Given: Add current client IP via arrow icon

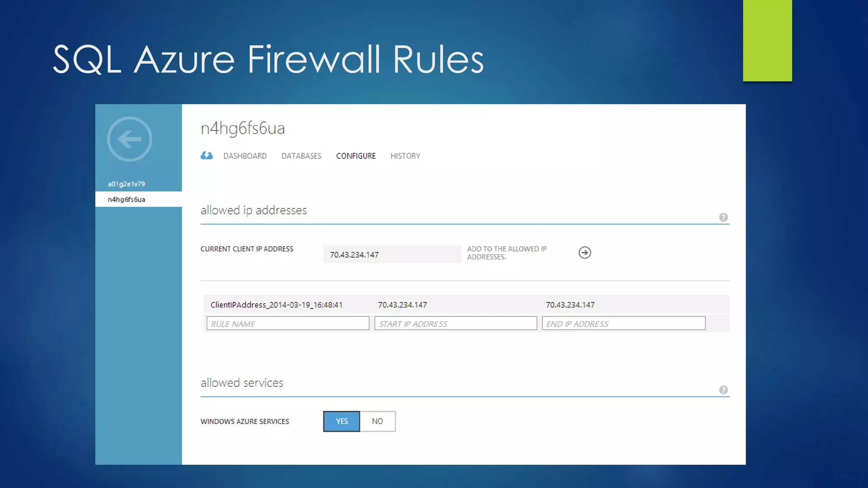Looking at the screenshot, I should coord(584,253).
